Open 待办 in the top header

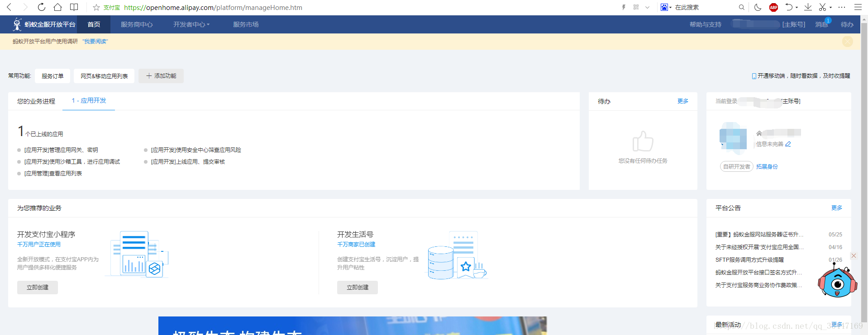pos(847,24)
